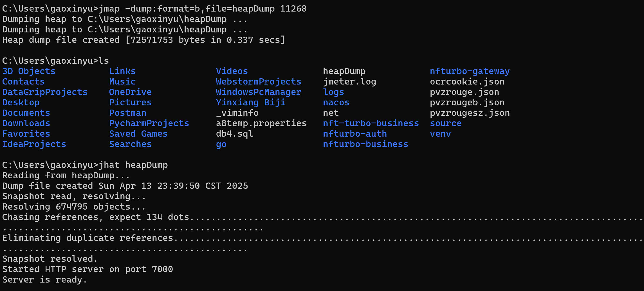This screenshot has width=644, height=291.
Task: Click the heapDump file name in listing
Action: (344, 71)
